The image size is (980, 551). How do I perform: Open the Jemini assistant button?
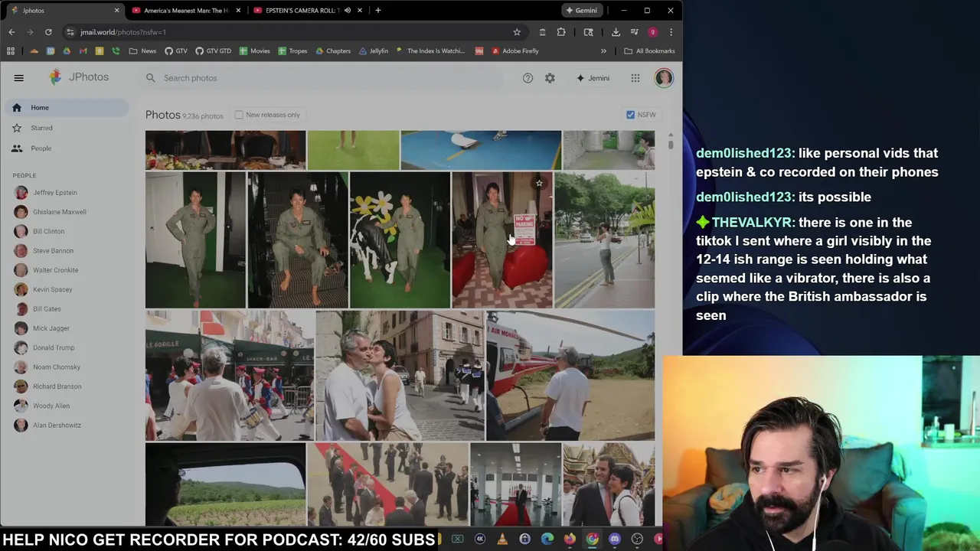point(593,78)
